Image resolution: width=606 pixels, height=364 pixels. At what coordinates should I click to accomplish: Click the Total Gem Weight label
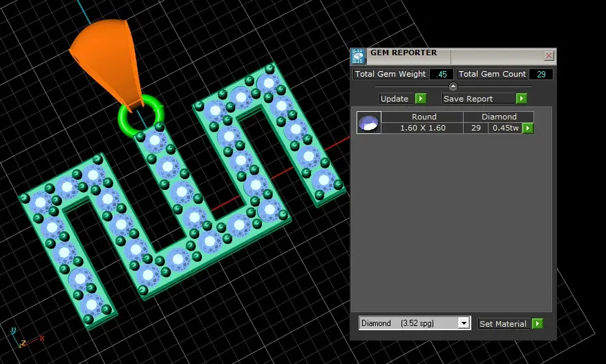[x=390, y=74]
